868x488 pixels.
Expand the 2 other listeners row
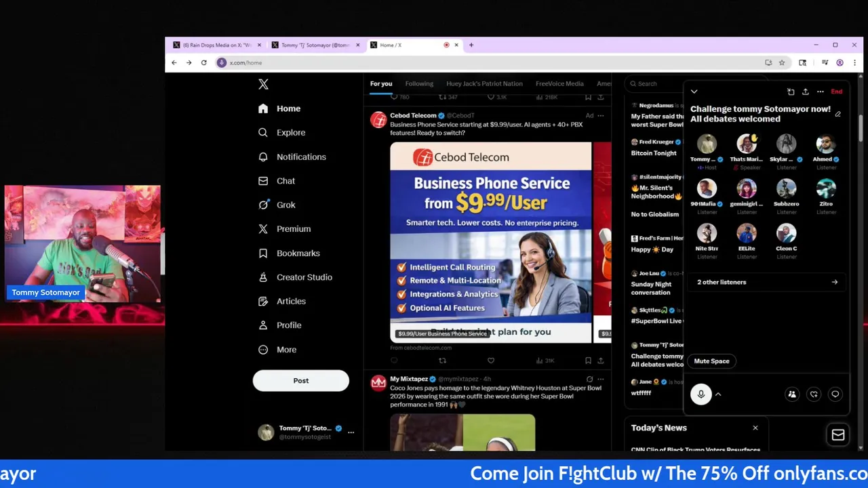point(767,282)
